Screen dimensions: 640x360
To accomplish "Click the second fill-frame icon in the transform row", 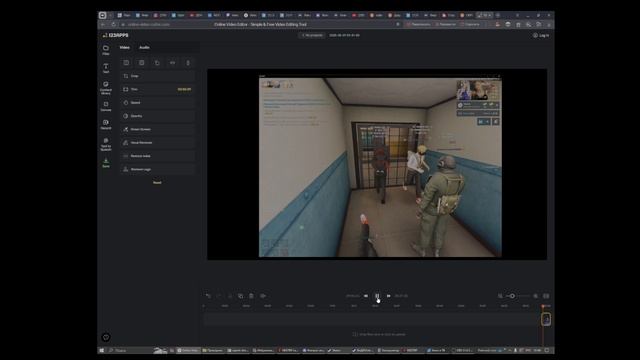I will [142, 63].
